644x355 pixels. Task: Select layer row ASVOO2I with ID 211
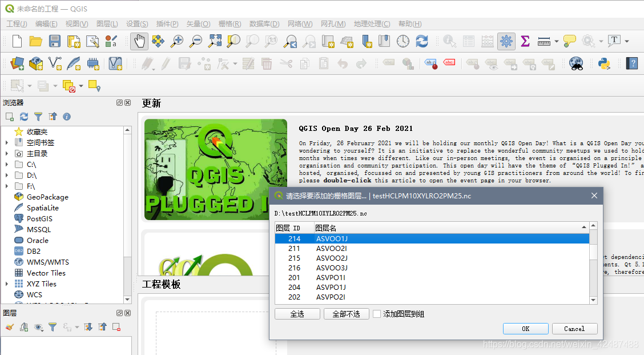(432, 249)
